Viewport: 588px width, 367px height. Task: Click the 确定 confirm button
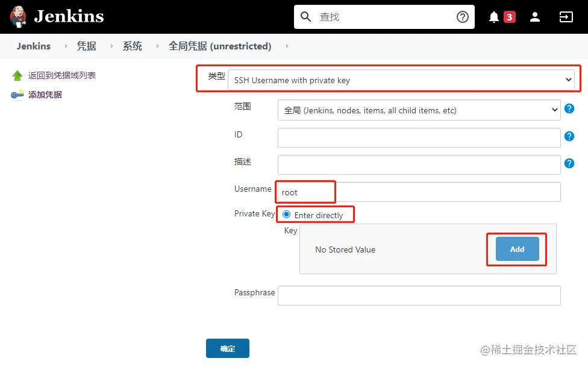coord(228,348)
